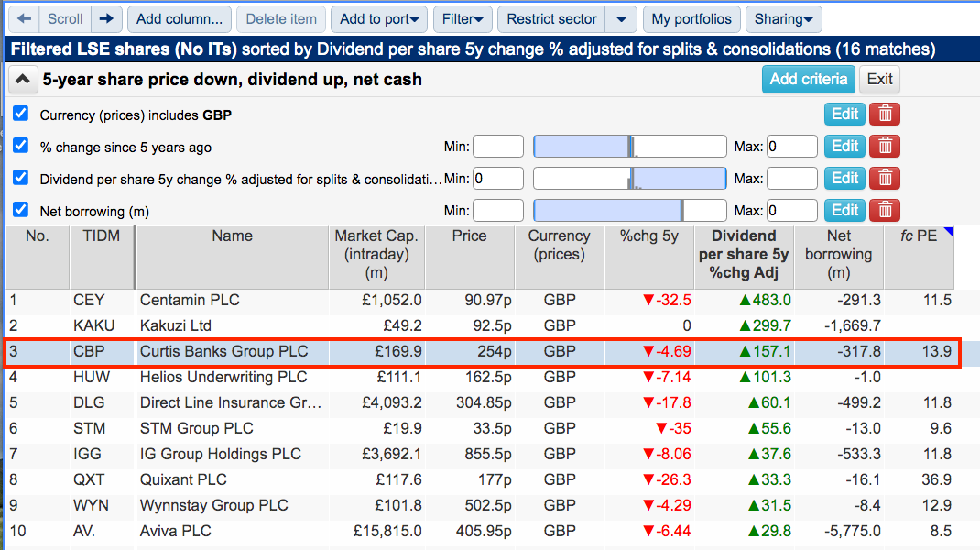980x550 pixels.
Task: Click the left scroll arrow button
Action: point(25,19)
